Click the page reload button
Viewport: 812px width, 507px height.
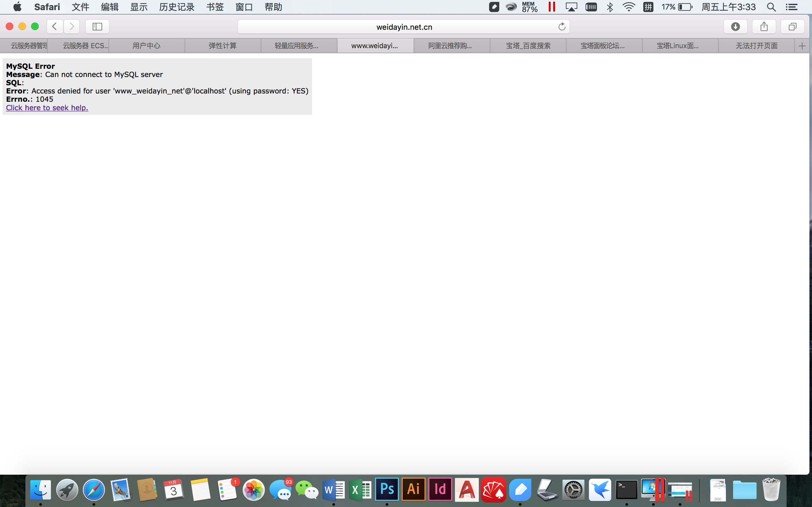pos(561,26)
